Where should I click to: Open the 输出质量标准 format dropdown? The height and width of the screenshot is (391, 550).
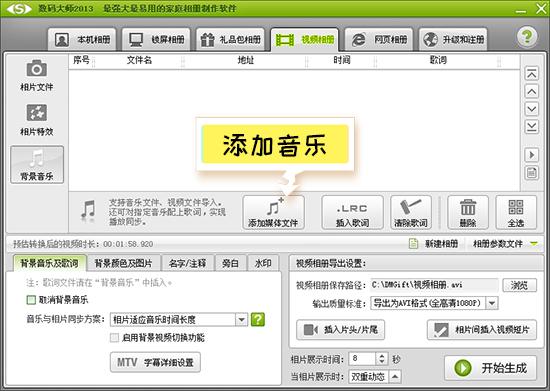pyautogui.click(x=492, y=303)
